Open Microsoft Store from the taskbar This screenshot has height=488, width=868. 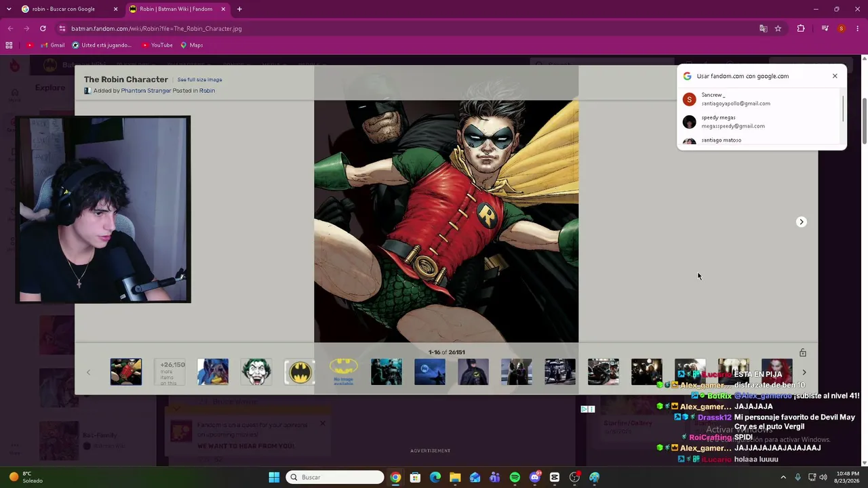[x=415, y=477]
